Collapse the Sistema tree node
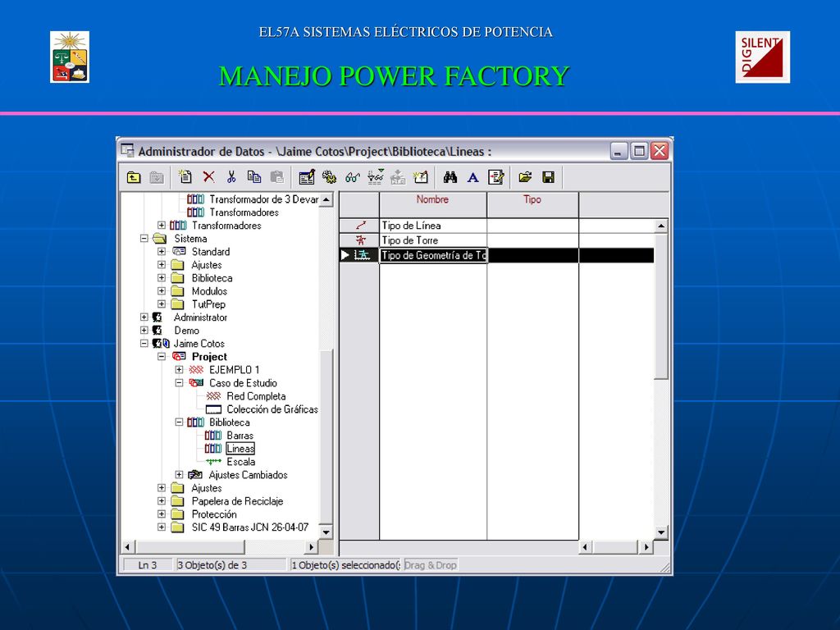Screen dimensions: 840x630 pos(144,239)
